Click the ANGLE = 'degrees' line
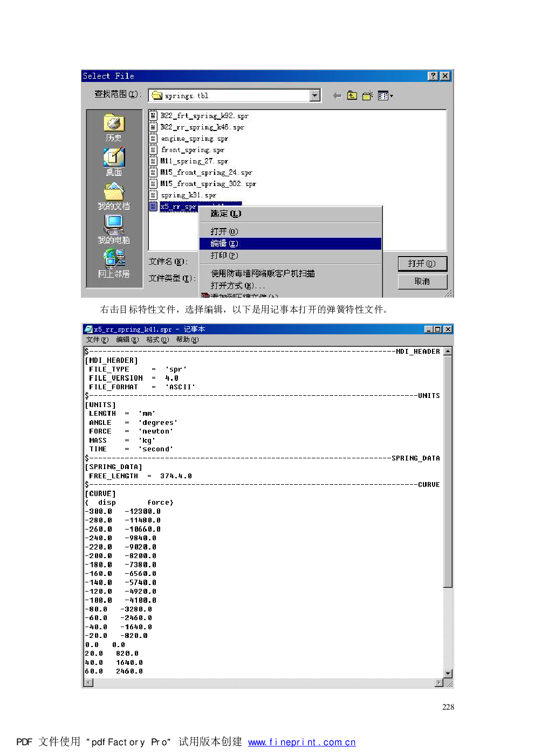 tap(133, 423)
